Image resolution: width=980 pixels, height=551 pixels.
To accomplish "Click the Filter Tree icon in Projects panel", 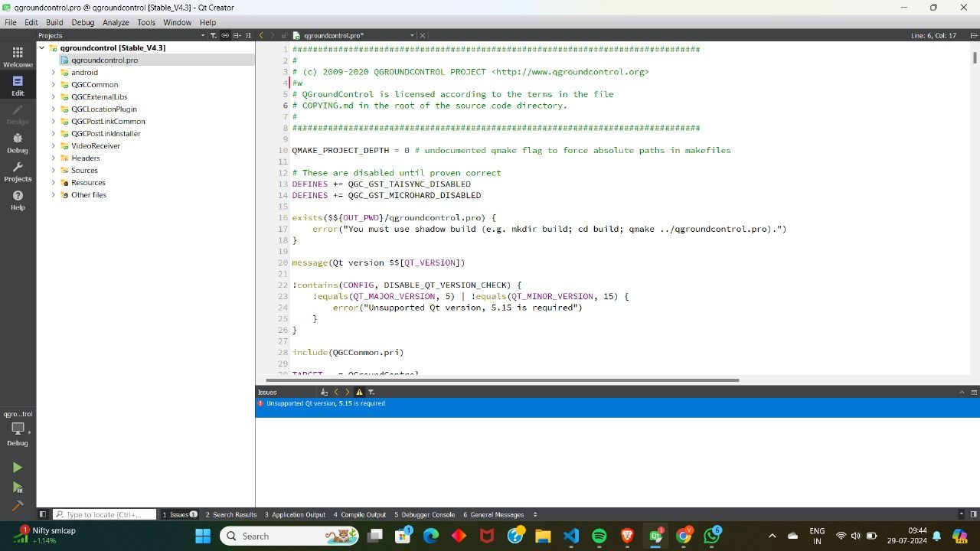I will [214, 35].
